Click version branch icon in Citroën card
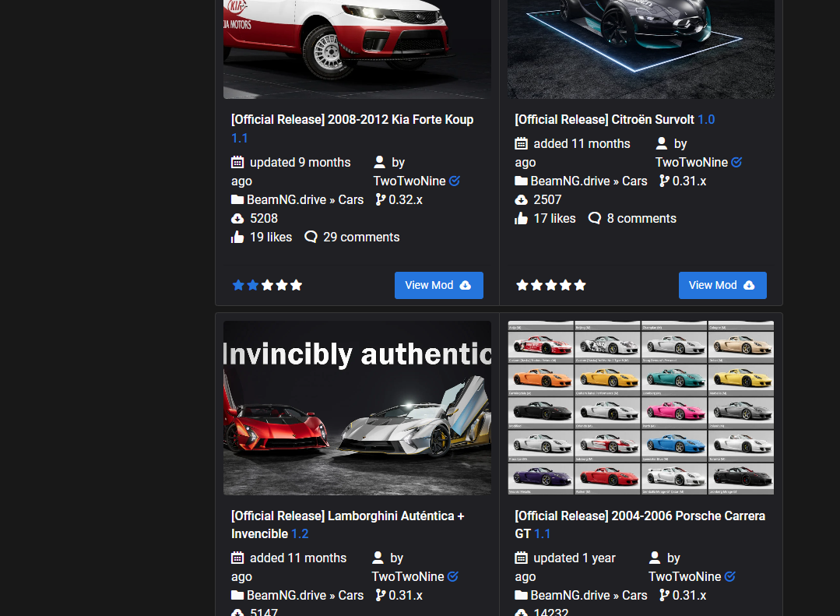The width and height of the screenshot is (840, 616). tap(664, 181)
